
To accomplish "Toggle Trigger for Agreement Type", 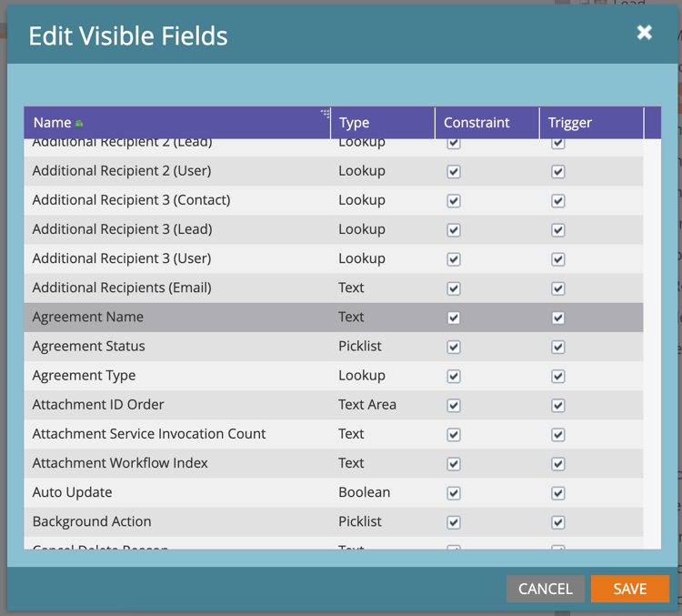I will (558, 376).
